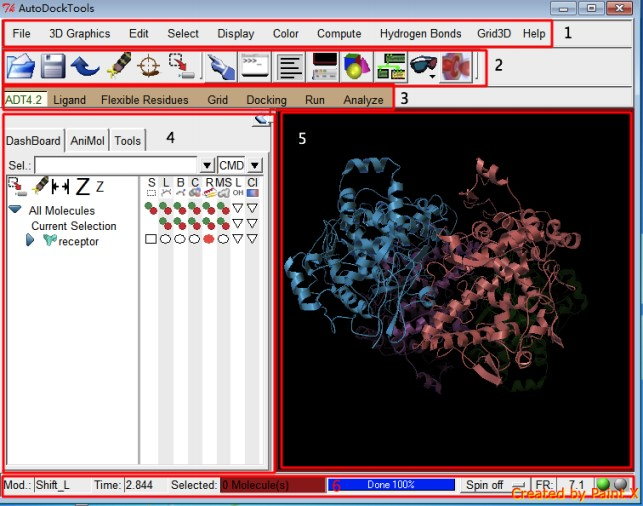Click the blue undo arrow icon
643x506 pixels.
click(x=85, y=66)
